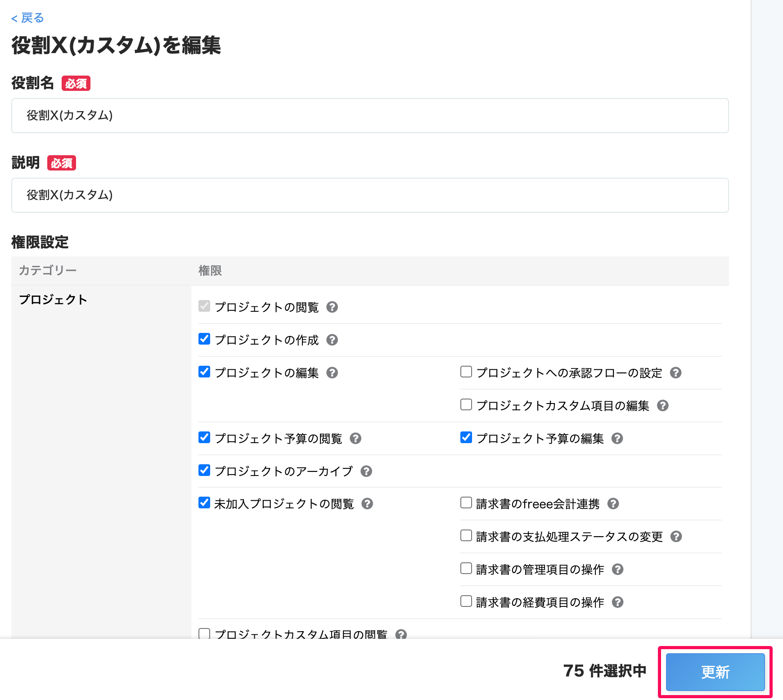Viewport: 783px width, 700px height.
Task: Toggle 未加入プロジェクトの閲覧 checkbox
Action: point(204,503)
